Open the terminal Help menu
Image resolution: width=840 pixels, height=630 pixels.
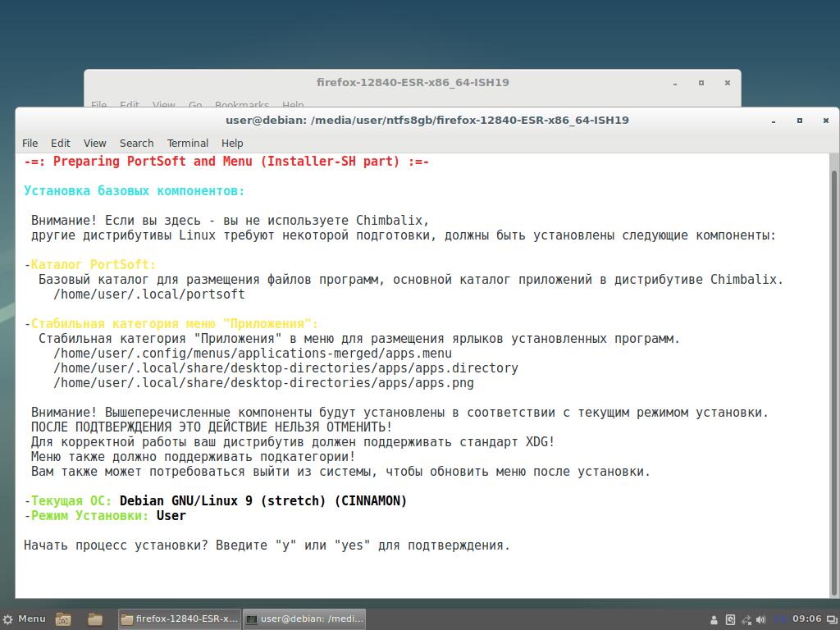(x=232, y=143)
